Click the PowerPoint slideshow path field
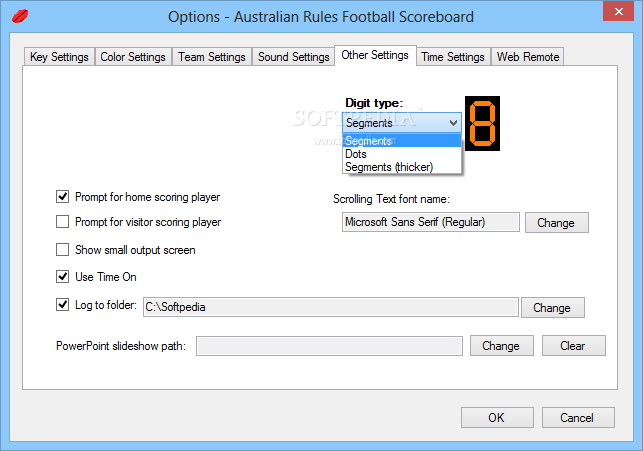The height and width of the screenshot is (451, 643). [x=329, y=346]
